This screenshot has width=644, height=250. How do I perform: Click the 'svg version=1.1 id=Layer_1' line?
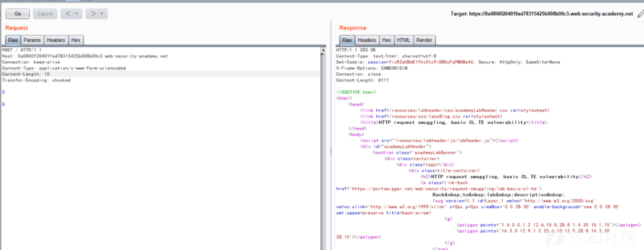click(515, 200)
